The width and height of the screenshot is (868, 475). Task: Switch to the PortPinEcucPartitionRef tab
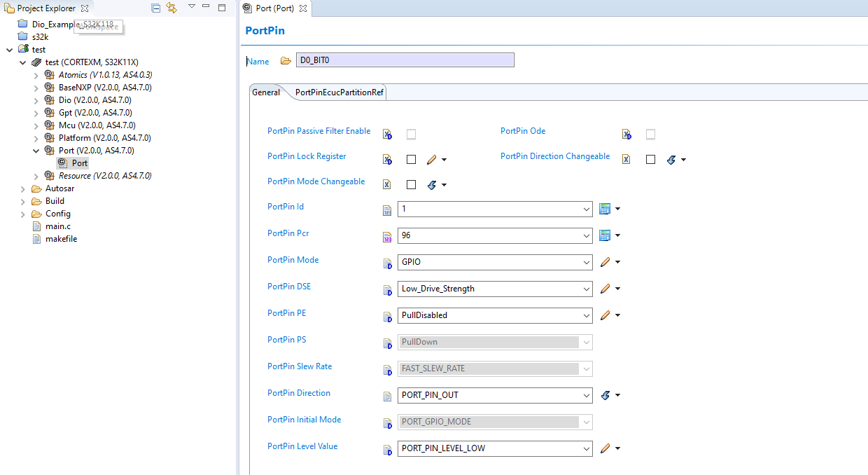pyautogui.click(x=339, y=92)
